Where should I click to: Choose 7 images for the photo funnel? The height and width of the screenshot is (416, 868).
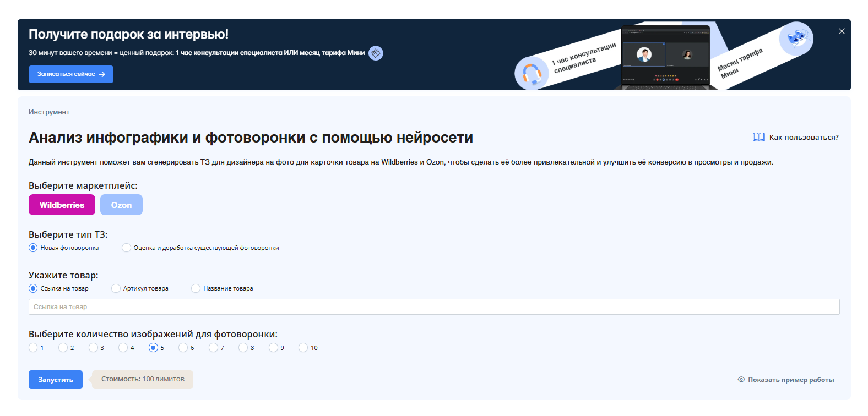(x=214, y=348)
